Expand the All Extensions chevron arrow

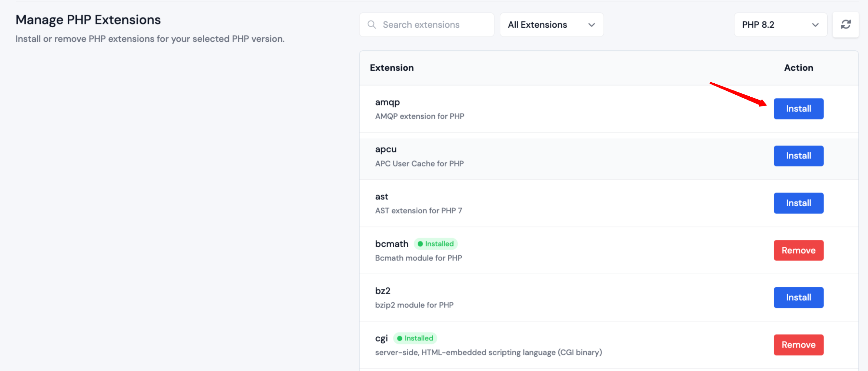592,25
